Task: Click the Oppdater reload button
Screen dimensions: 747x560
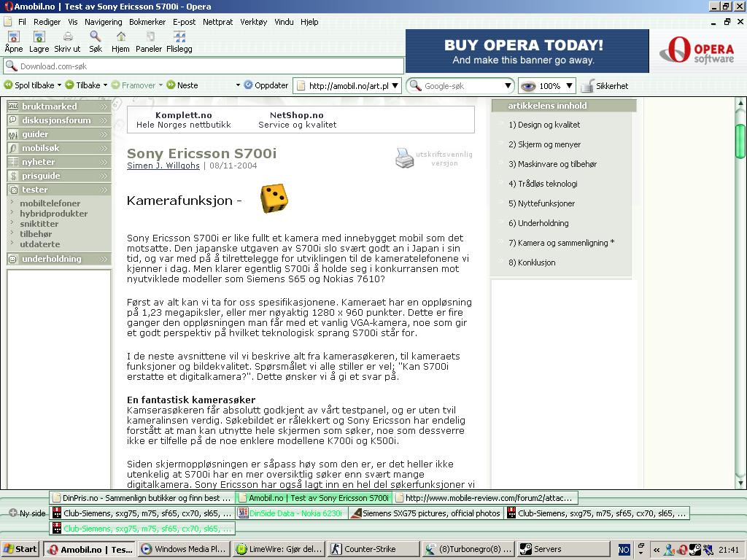Action: (x=266, y=85)
